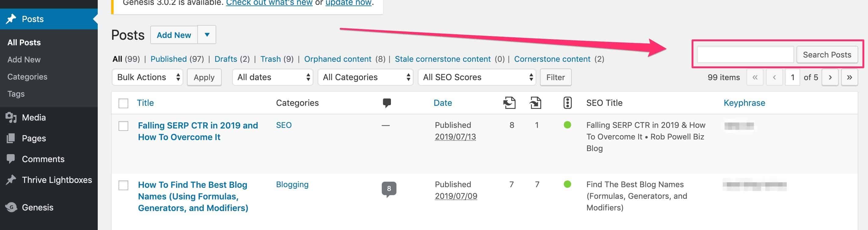868x230 pixels.
Task: Click the Apply bulk action button
Action: [204, 77]
